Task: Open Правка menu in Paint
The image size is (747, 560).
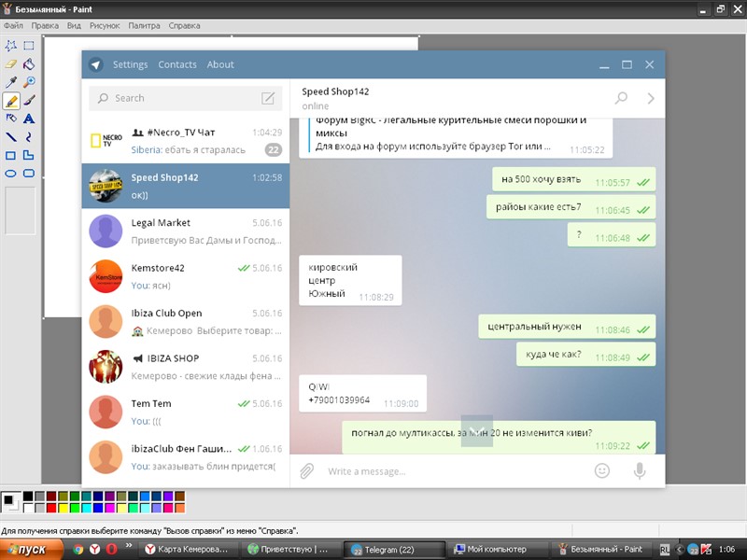Action: point(45,26)
